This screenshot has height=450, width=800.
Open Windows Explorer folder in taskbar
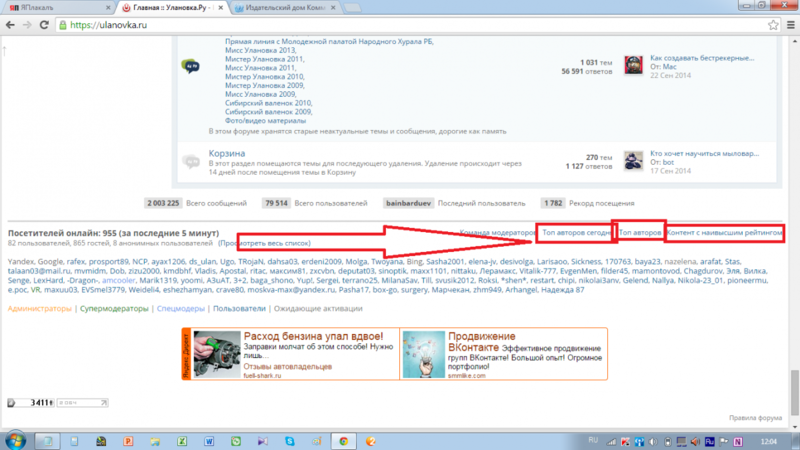(155, 441)
